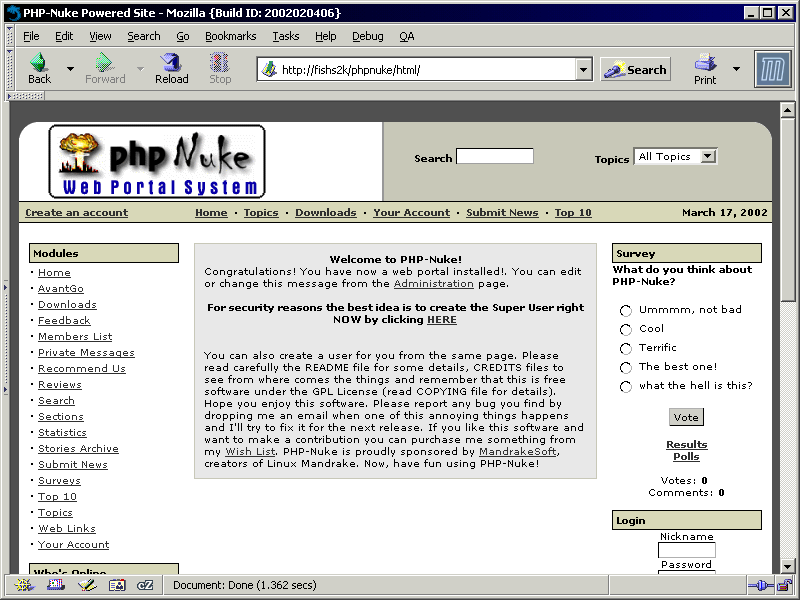Select the 'Terrific' survey option

(626, 348)
